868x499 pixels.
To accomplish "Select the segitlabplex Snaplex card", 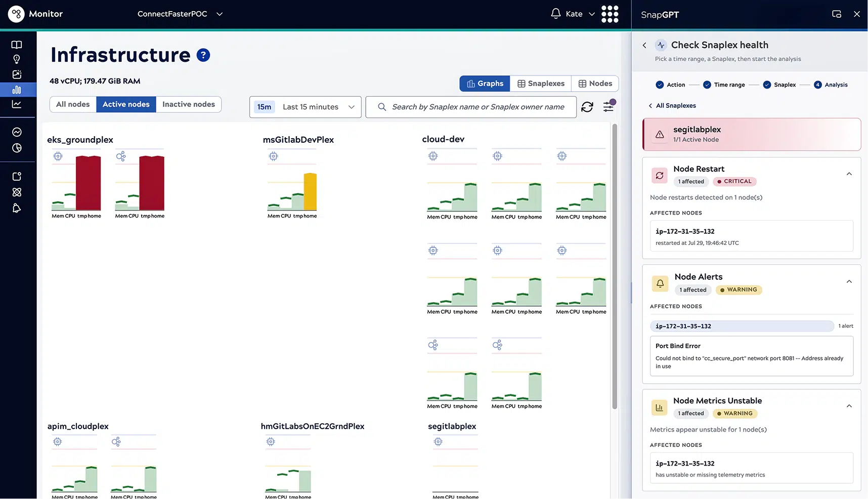I will click(752, 135).
